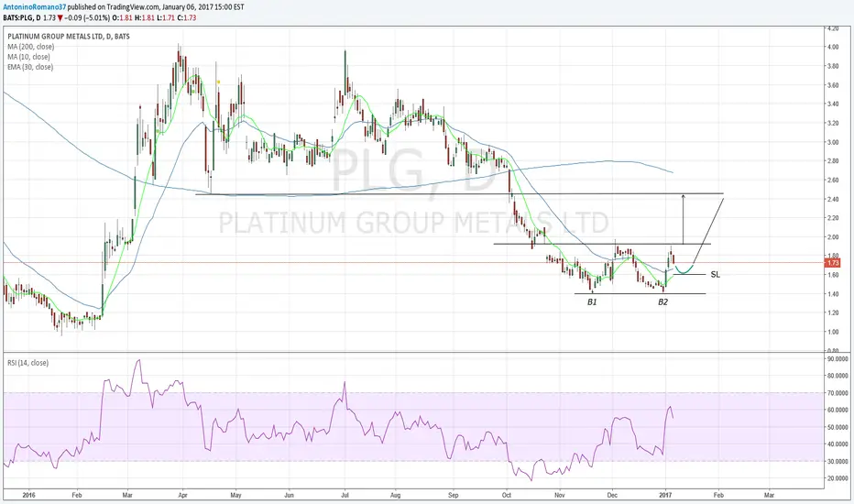This screenshot has width=854, height=504.
Task: Click the Nov date axis label
Action: tap(559, 495)
